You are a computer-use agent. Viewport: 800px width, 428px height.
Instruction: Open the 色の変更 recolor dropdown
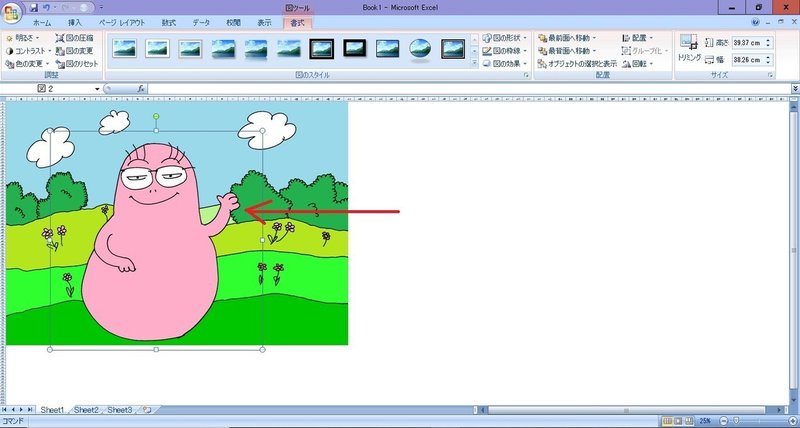click(27, 64)
